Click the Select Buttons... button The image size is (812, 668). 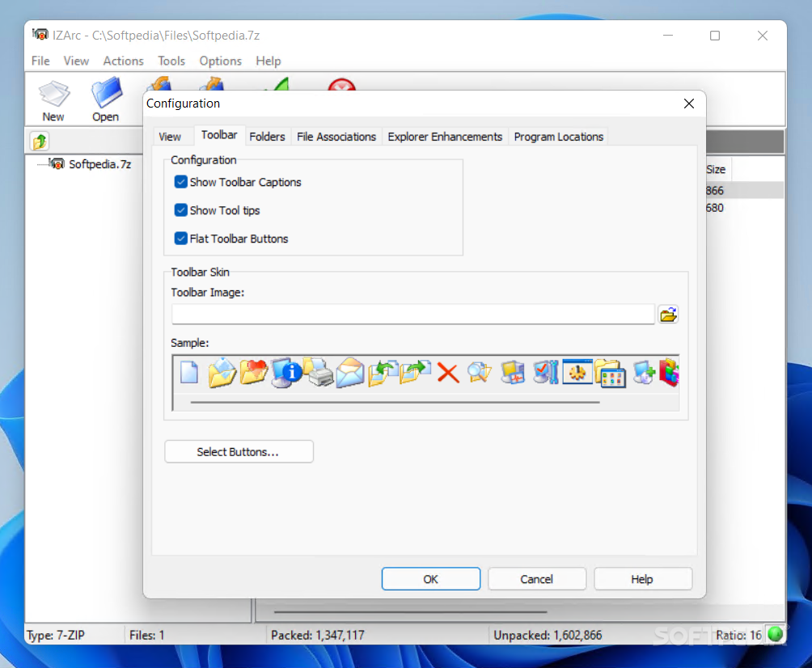point(239,451)
